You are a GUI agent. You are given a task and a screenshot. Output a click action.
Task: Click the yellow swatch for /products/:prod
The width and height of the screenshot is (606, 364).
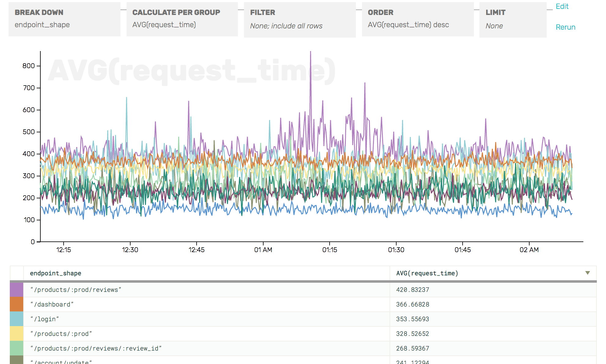[16, 333]
